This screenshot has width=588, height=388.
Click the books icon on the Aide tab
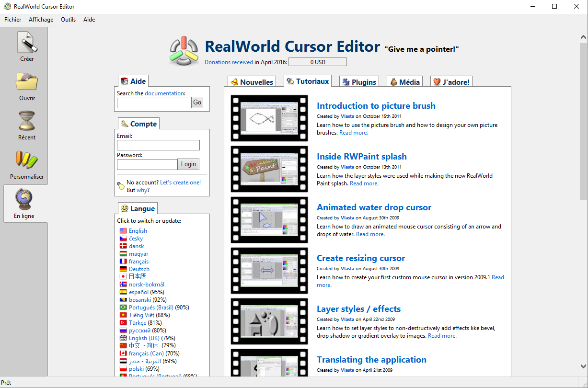pyautogui.click(x=125, y=80)
